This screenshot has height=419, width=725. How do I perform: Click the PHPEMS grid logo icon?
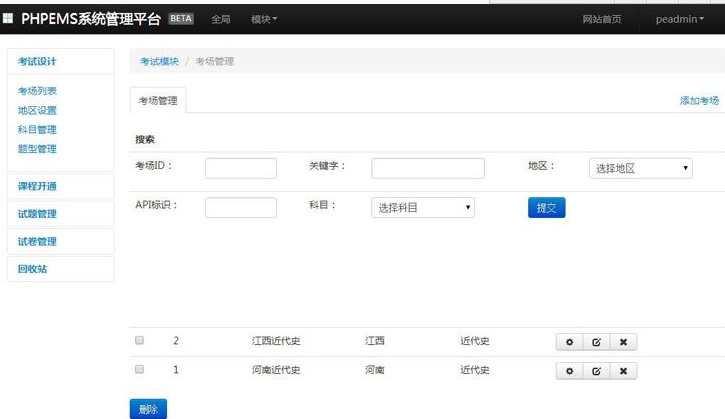pos(8,18)
